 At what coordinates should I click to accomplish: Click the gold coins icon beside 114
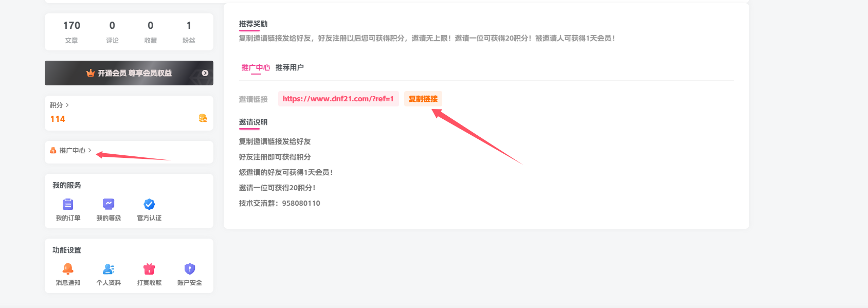[203, 118]
